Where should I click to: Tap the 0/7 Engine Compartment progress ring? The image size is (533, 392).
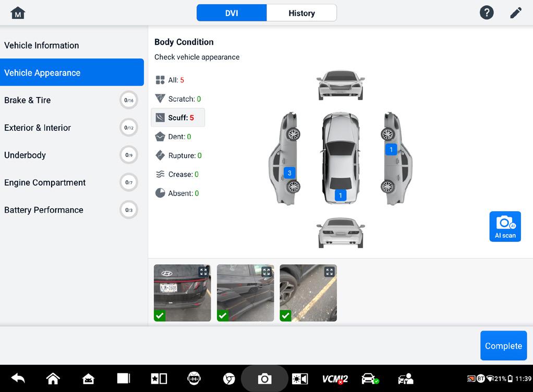129,182
